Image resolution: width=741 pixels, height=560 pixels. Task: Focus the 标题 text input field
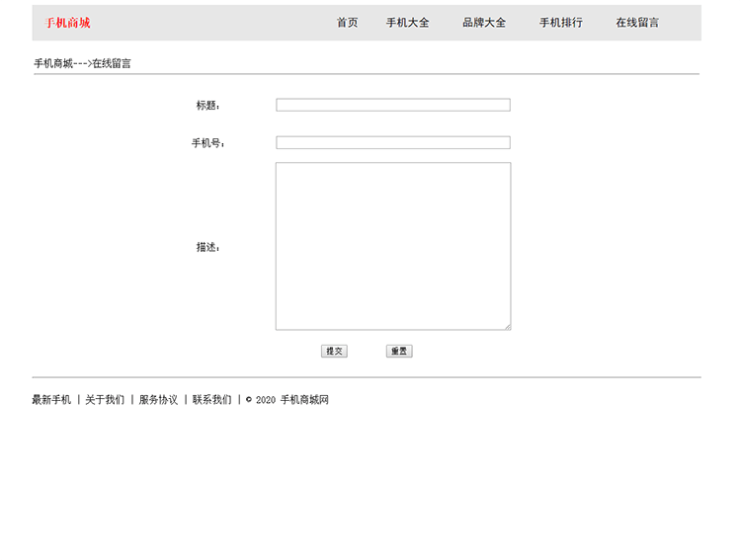pos(392,105)
